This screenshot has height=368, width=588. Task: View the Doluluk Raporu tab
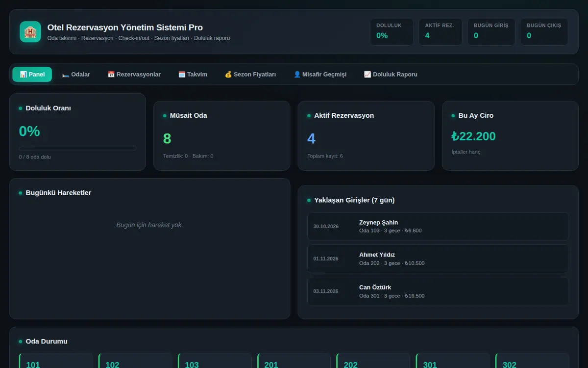[x=391, y=75]
